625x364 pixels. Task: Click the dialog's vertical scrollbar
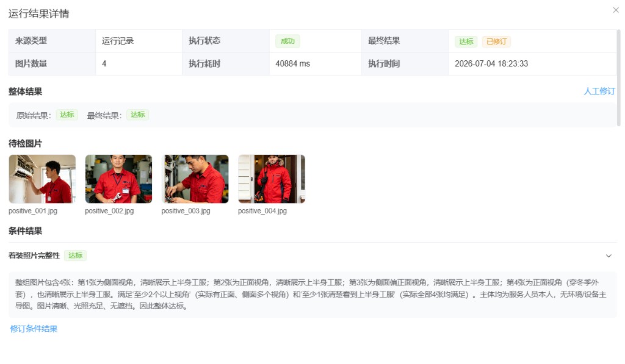click(619, 77)
